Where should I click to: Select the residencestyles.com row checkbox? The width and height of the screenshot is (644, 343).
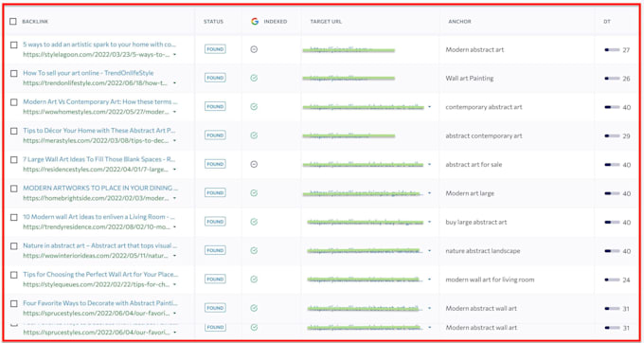(14, 160)
